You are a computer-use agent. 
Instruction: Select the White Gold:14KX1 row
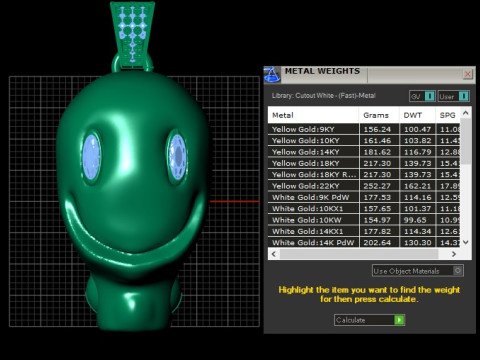tap(364, 231)
